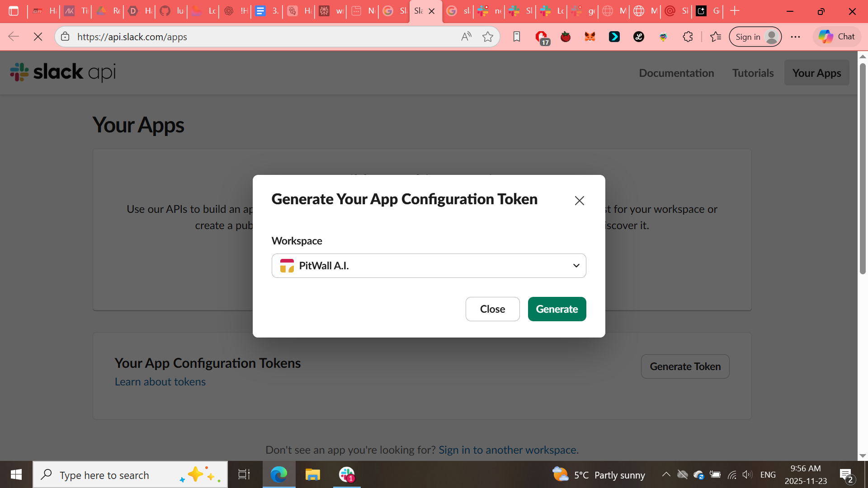Click Sign in to another workspace link
Image resolution: width=868 pixels, height=488 pixels.
(x=507, y=450)
